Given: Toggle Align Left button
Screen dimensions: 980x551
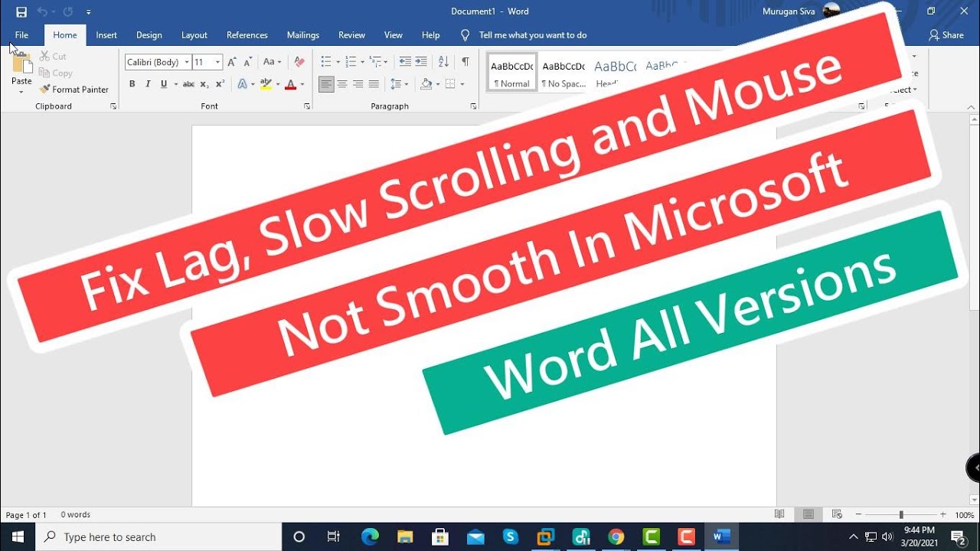Looking at the screenshot, I should click(x=327, y=84).
